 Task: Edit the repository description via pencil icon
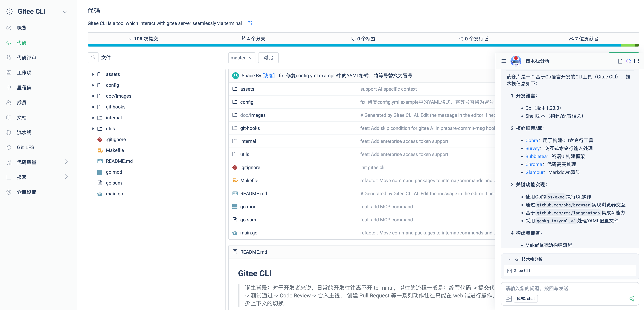249,23
